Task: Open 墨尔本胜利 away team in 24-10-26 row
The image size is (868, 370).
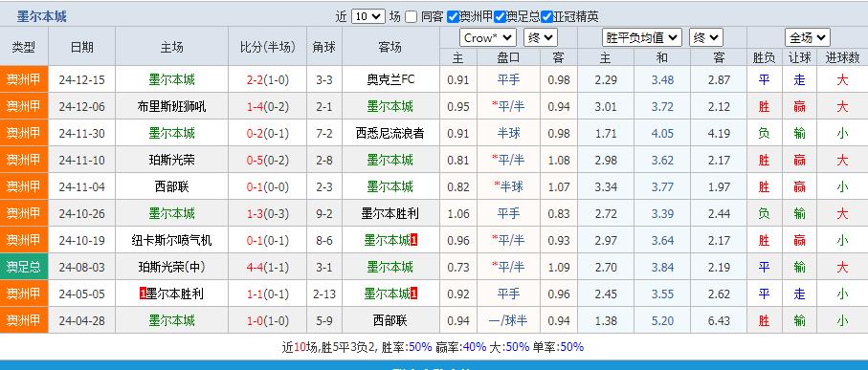Action: coord(390,213)
